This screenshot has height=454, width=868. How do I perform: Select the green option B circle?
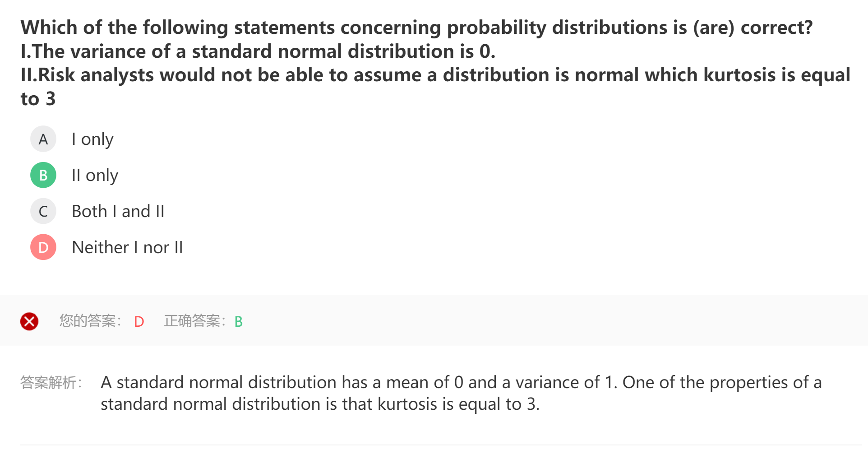tap(43, 175)
